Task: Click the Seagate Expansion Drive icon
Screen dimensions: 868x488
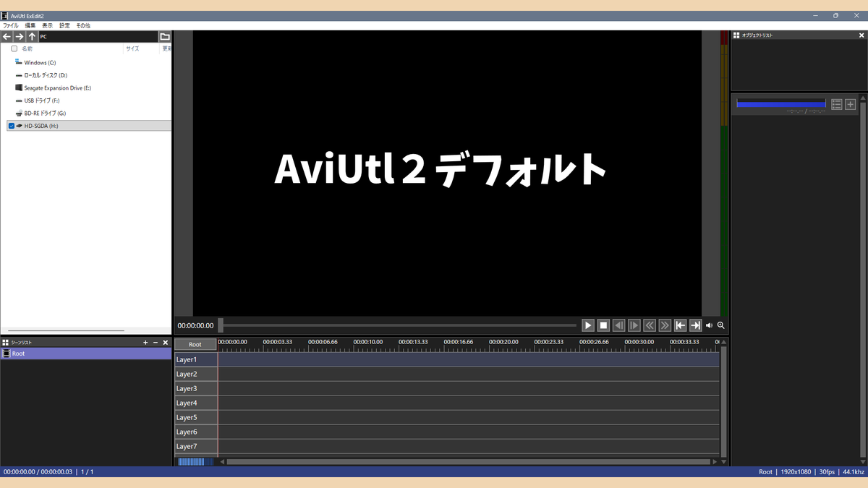Action: [19, 87]
